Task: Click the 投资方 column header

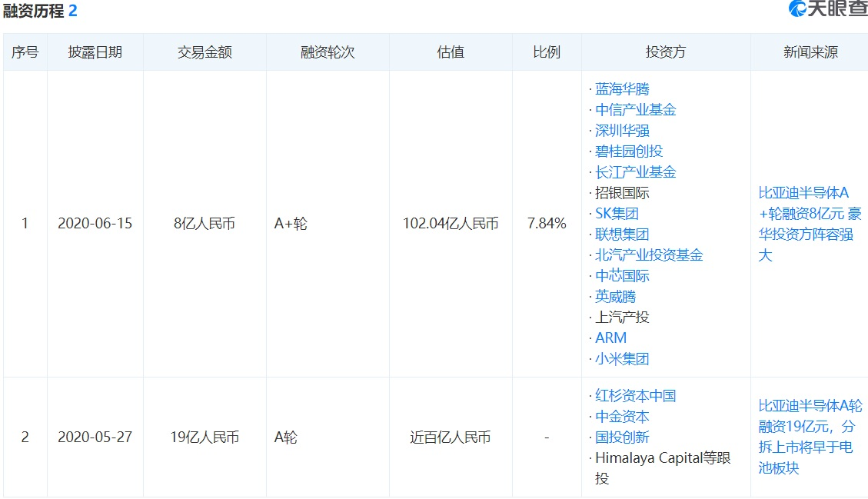Action: tap(666, 52)
